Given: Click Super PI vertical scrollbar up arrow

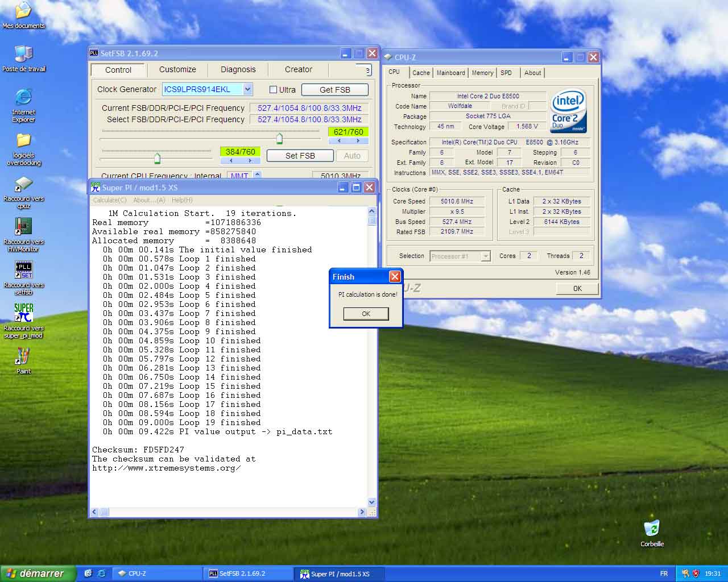Looking at the screenshot, I should point(372,211).
